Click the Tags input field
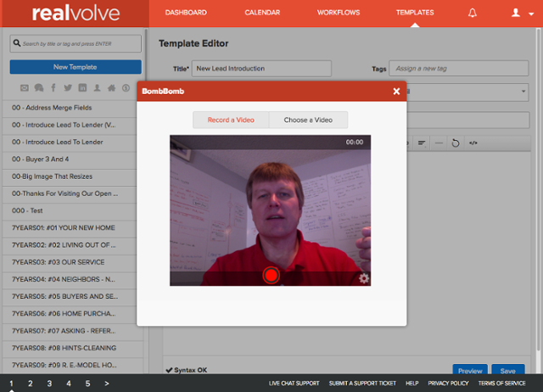Viewport: 543px width, 392px height. 459,69
